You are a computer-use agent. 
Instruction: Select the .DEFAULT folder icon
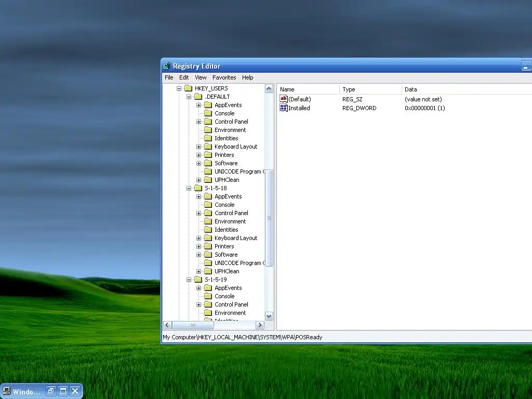[198, 97]
